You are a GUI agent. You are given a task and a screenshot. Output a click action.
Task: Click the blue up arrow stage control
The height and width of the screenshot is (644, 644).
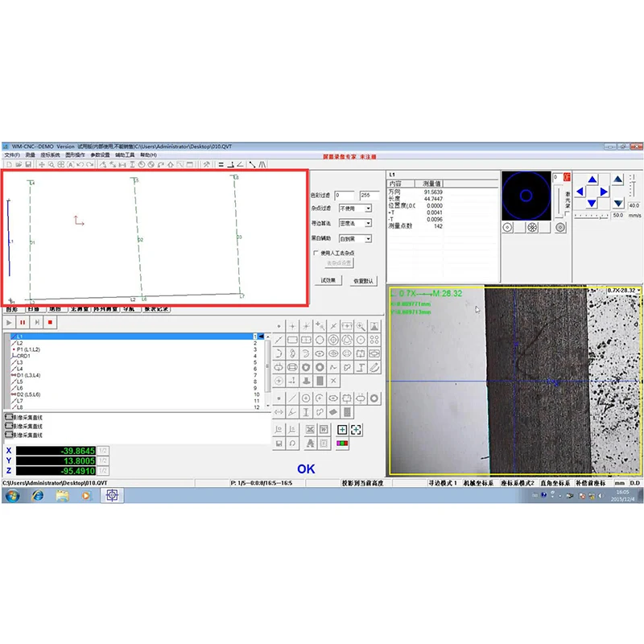tap(593, 180)
